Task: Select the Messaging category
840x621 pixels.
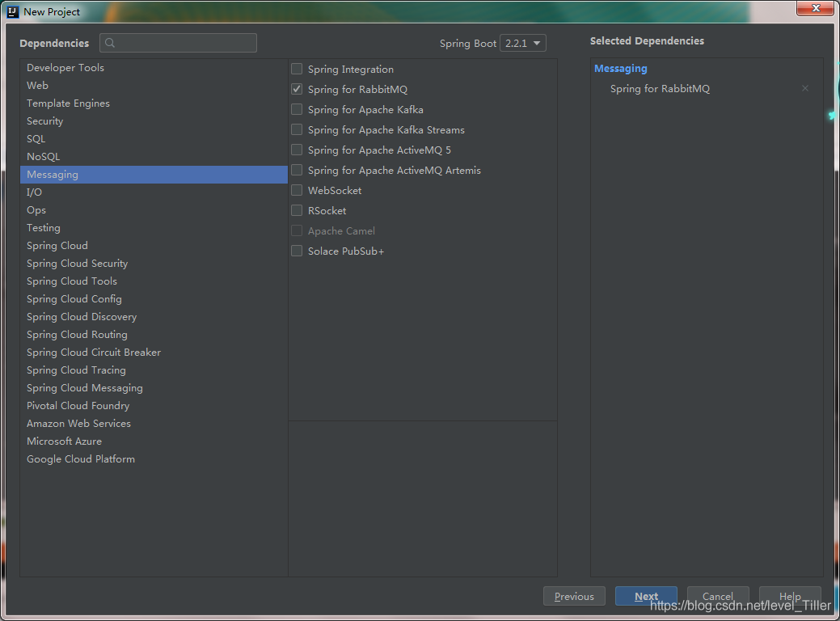Action: tap(154, 174)
